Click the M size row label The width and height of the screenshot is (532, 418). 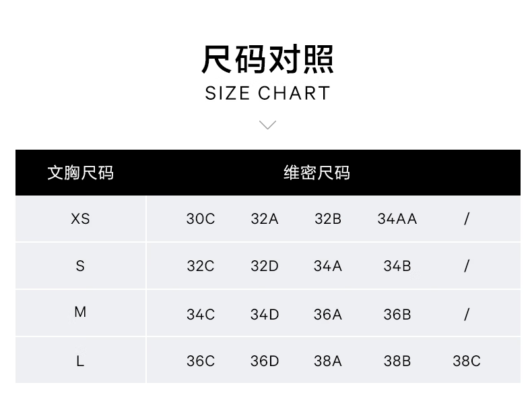click(80, 312)
